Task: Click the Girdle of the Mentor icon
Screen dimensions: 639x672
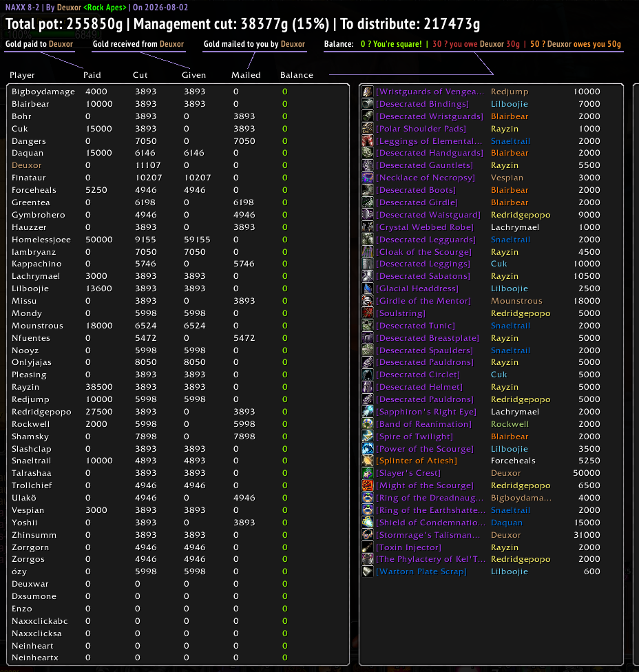Action: pyautogui.click(x=368, y=302)
